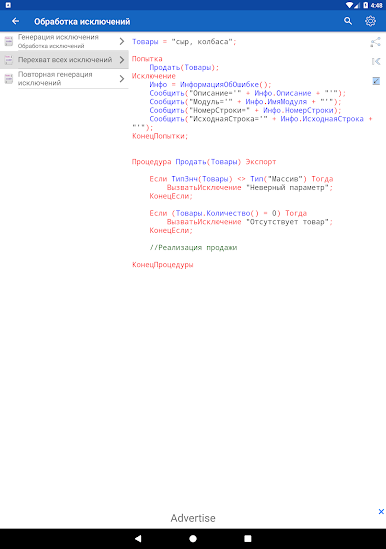The width and height of the screenshot is (386, 549).
Task: Tap the edit checkbox-pencil icon
Action: 376,81
